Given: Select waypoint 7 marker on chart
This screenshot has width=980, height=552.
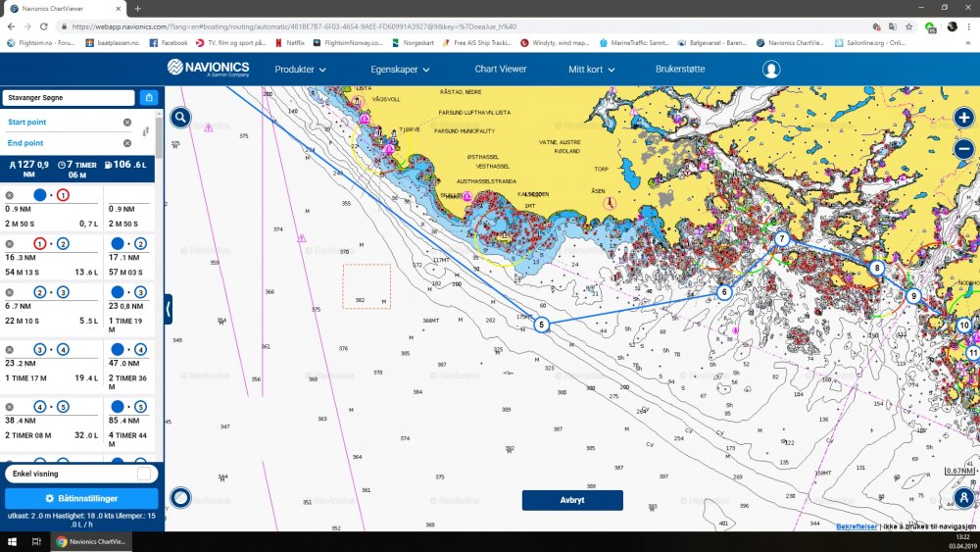Looking at the screenshot, I should 781,239.
